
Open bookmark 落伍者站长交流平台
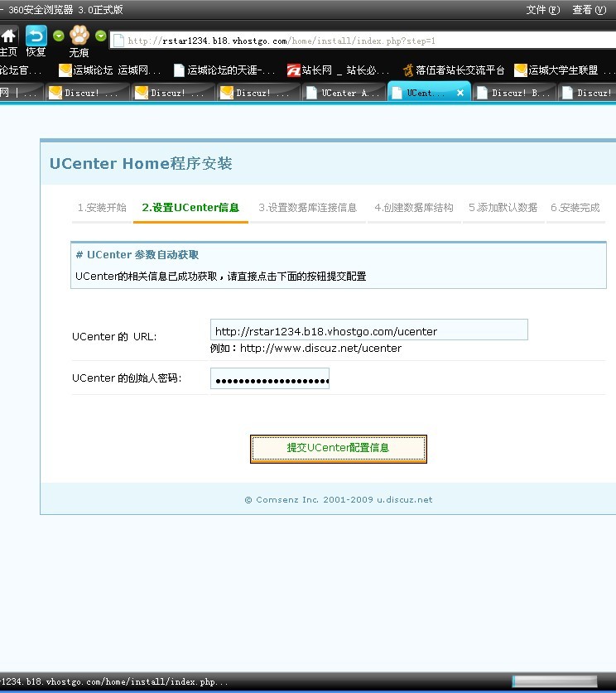[x=454, y=70]
